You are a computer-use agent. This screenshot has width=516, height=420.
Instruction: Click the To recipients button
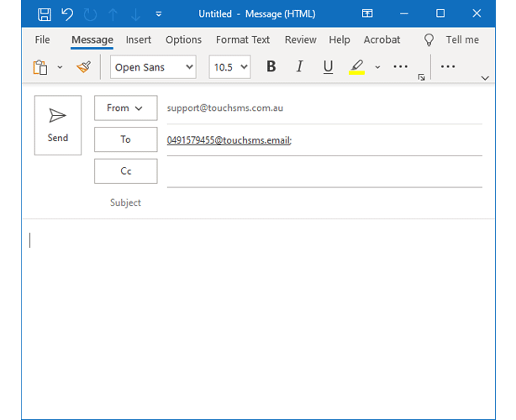[125, 139]
